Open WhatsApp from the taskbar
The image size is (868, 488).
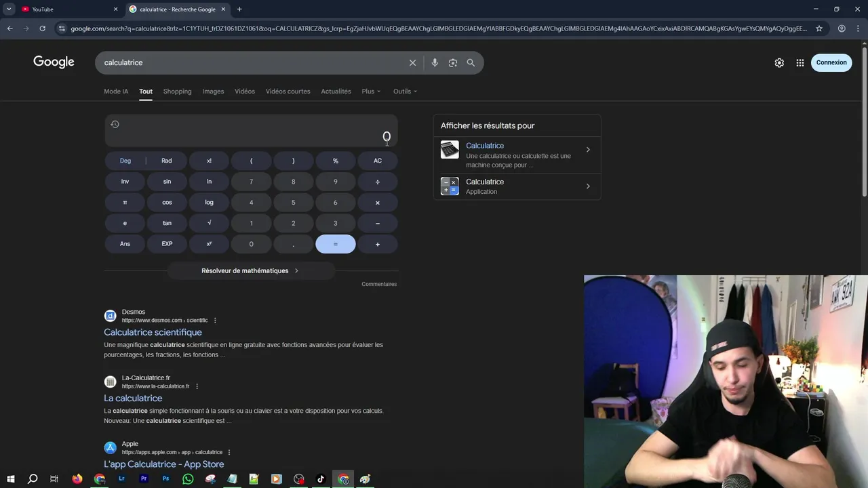188,479
